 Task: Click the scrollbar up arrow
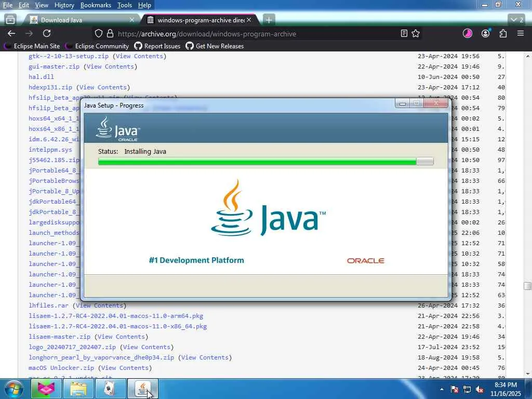(x=528, y=56)
